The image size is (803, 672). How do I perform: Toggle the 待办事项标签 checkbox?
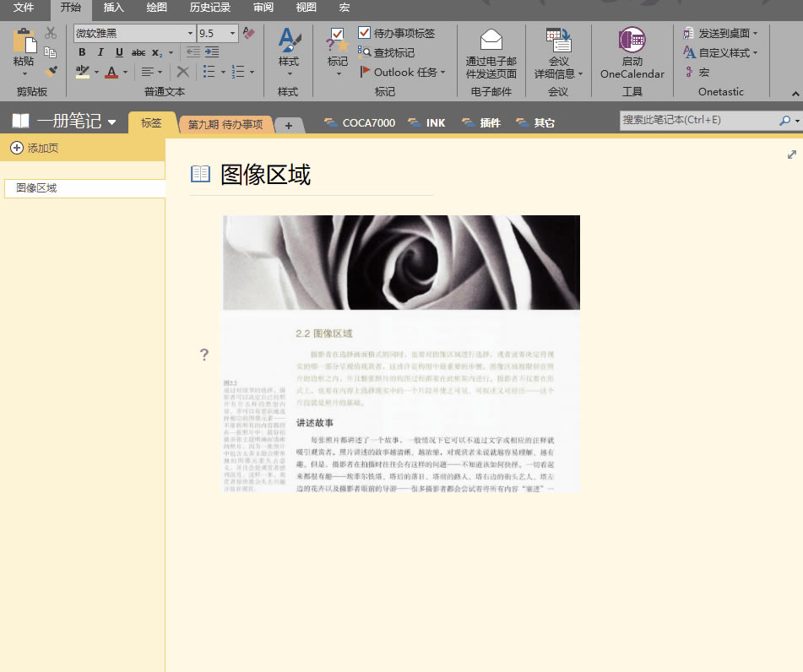point(362,32)
